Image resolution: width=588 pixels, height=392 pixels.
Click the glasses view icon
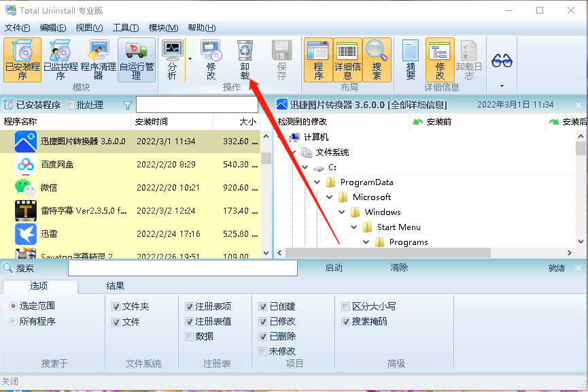pyautogui.click(x=502, y=60)
